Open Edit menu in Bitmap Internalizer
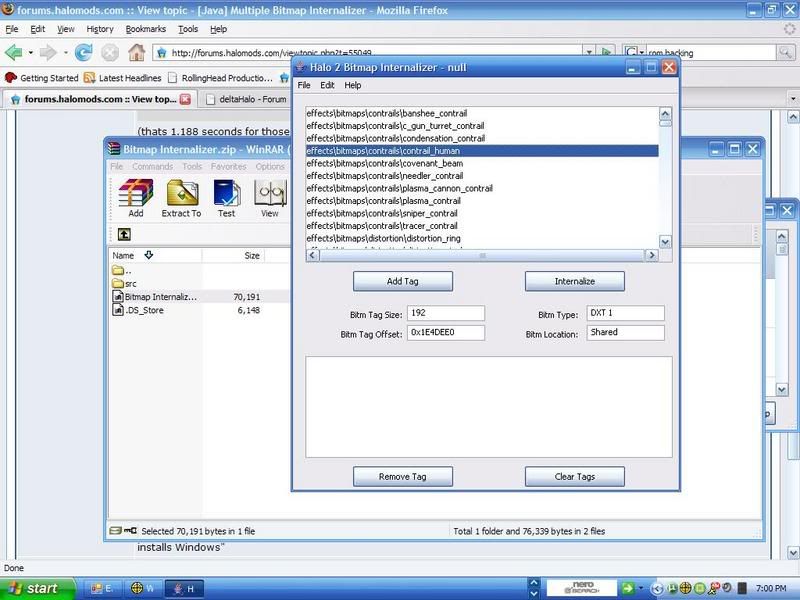Screen dimensions: 800x600 point(327,85)
